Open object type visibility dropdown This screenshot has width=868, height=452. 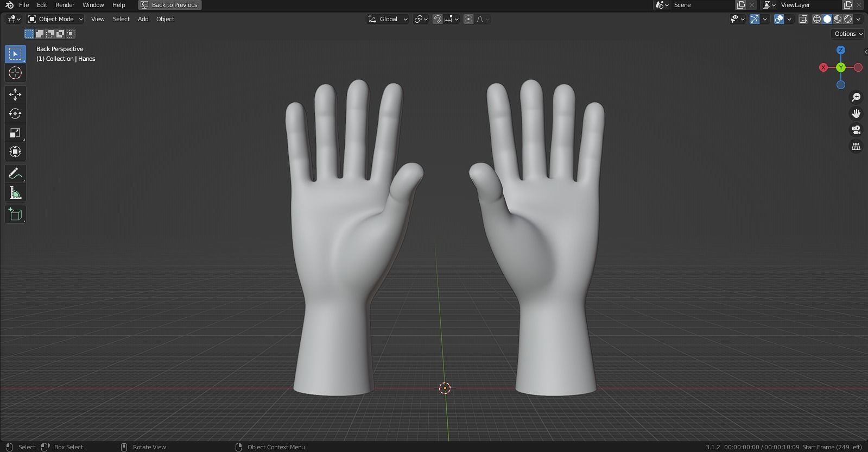pos(737,19)
